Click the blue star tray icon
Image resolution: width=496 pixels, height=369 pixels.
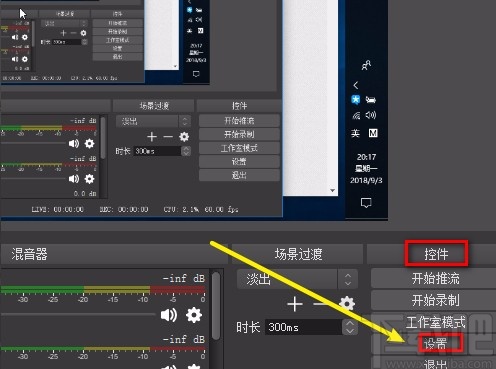coord(356,99)
